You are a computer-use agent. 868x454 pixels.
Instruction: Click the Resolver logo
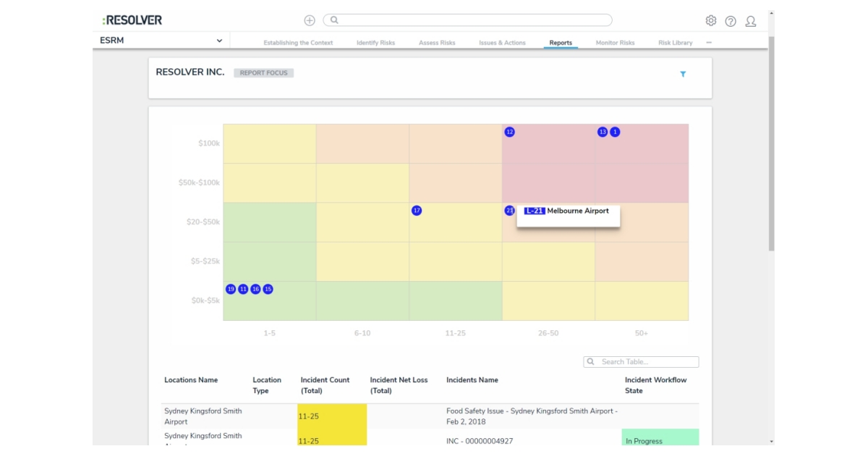point(132,20)
